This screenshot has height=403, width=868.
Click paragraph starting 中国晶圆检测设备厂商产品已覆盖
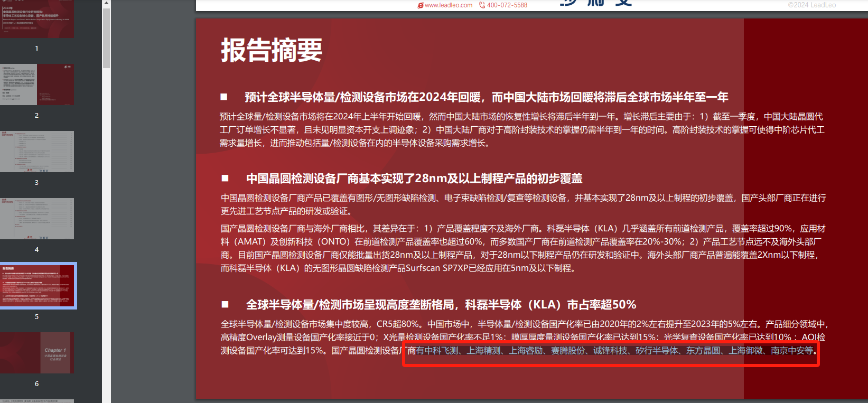(523, 204)
